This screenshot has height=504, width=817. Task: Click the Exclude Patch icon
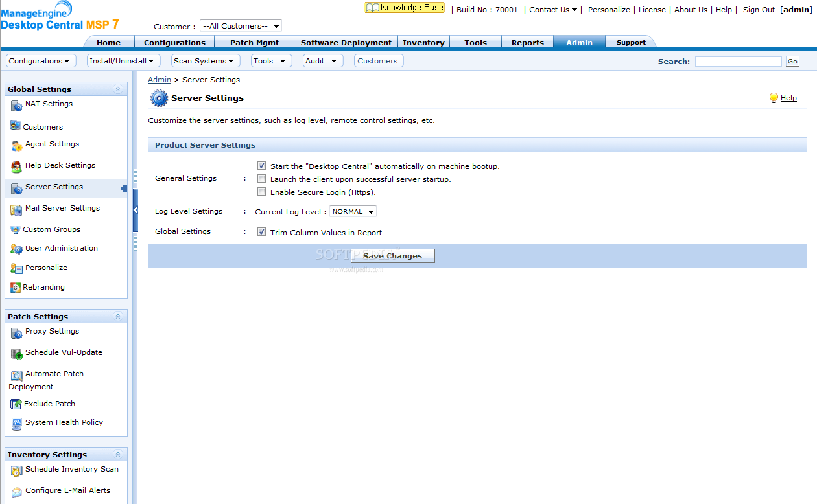click(x=16, y=404)
